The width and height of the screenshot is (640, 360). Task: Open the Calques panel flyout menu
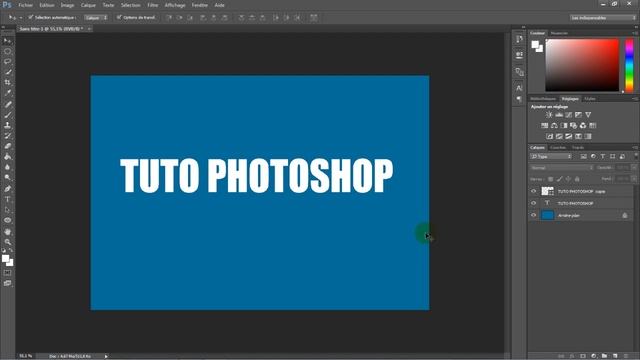point(635,147)
